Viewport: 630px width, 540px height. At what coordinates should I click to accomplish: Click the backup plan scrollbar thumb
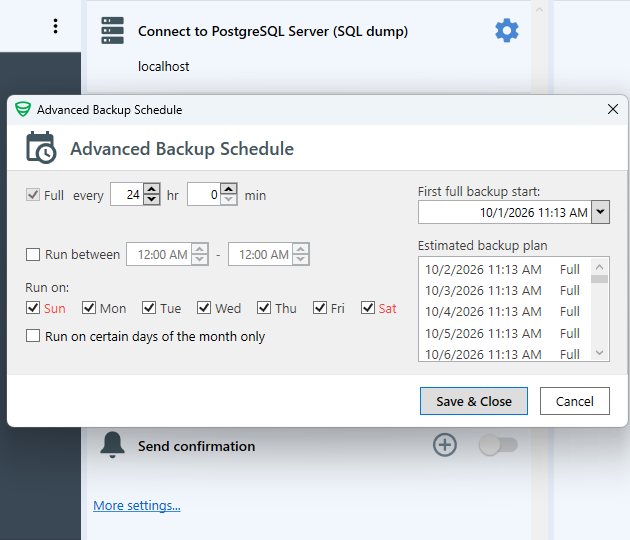coord(599,279)
